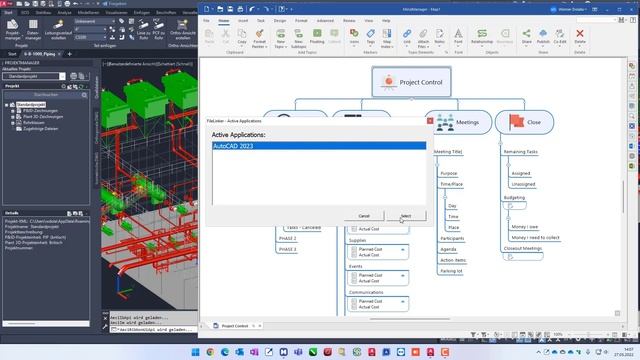Click Cancel in the Active Applications dialog
The image size is (640, 360).
point(364,216)
